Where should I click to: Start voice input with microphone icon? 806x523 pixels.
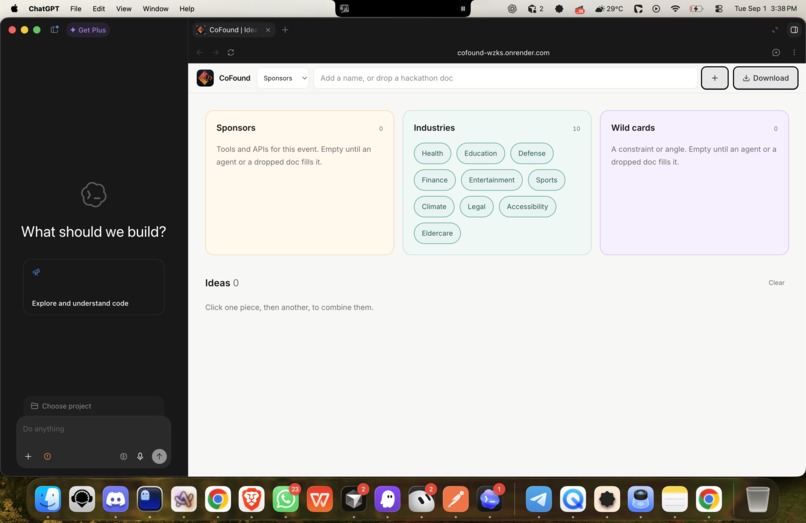[140, 456]
